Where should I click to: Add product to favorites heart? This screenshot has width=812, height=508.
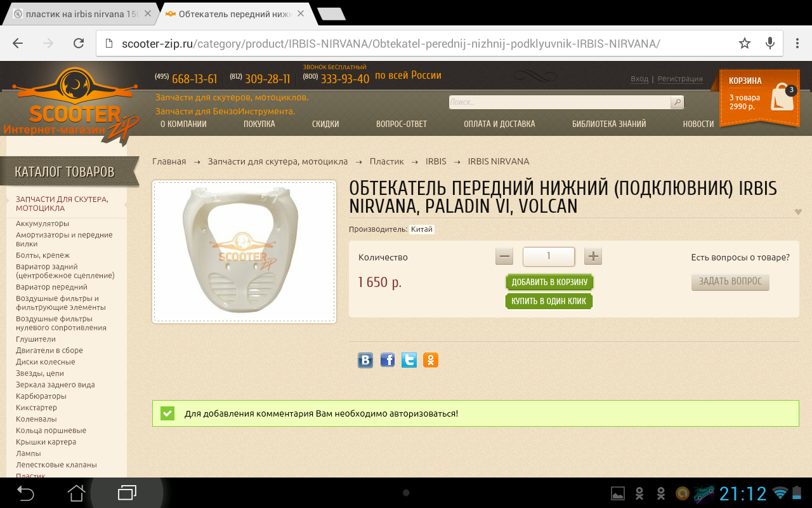point(798,212)
